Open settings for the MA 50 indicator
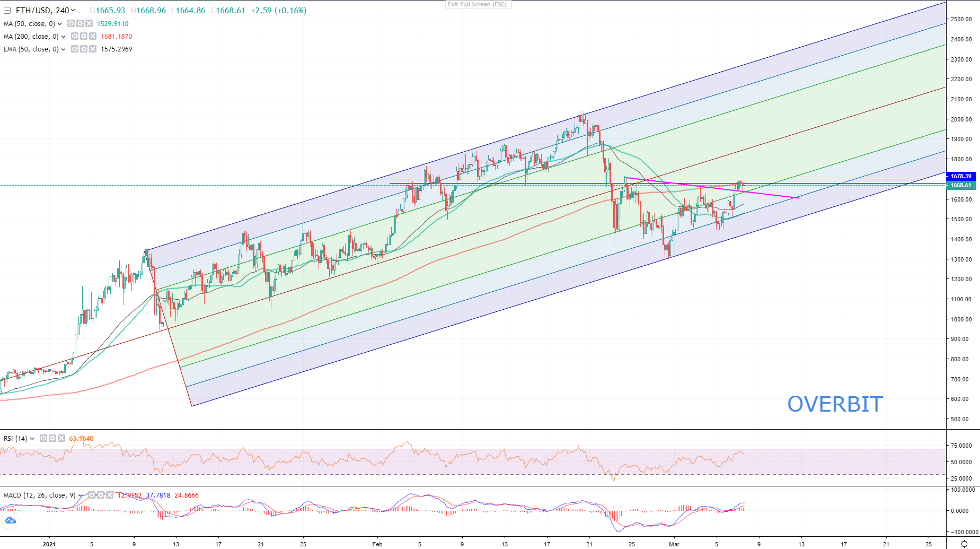This screenshot has height=549, width=980. click(x=80, y=23)
